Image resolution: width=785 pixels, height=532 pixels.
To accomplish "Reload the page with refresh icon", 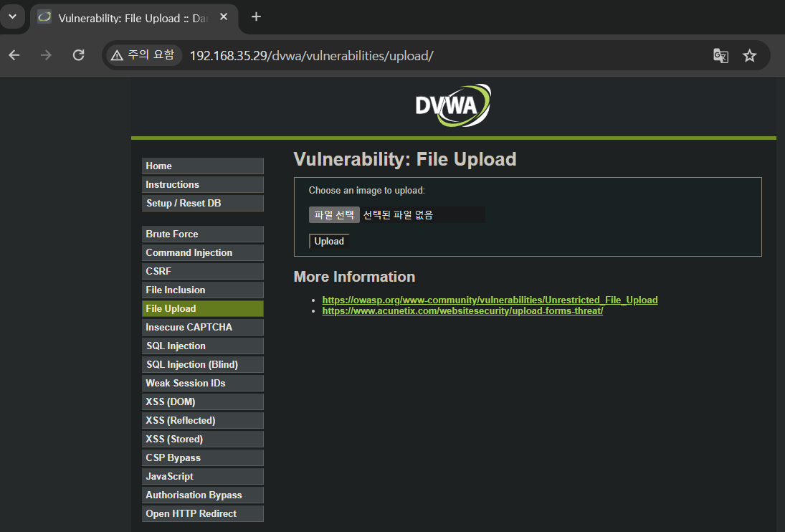I will point(78,55).
